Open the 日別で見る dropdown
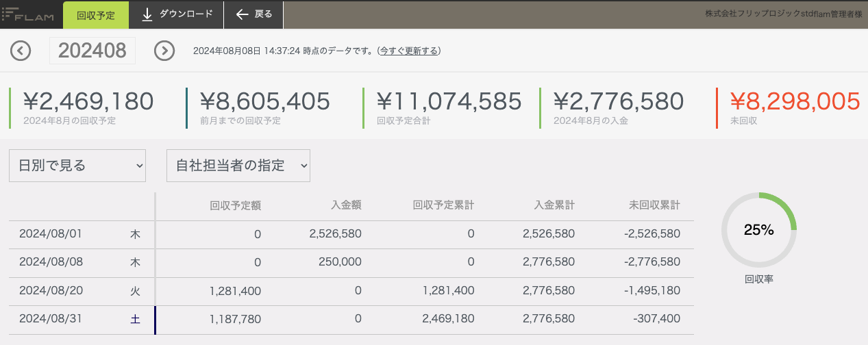868x345 pixels. 77,166
